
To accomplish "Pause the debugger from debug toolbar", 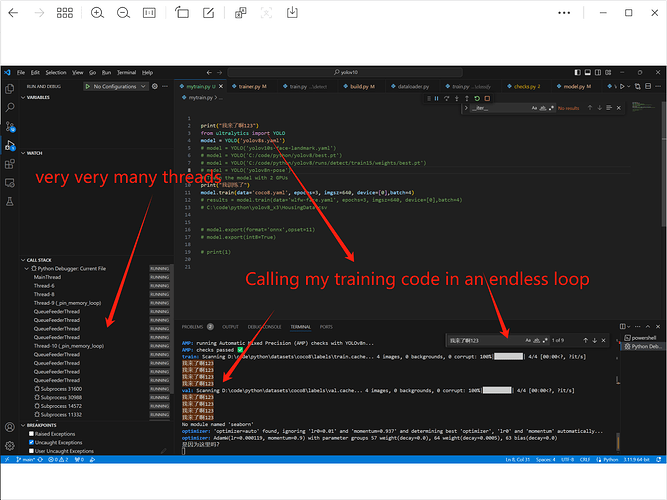I will click(436, 98).
